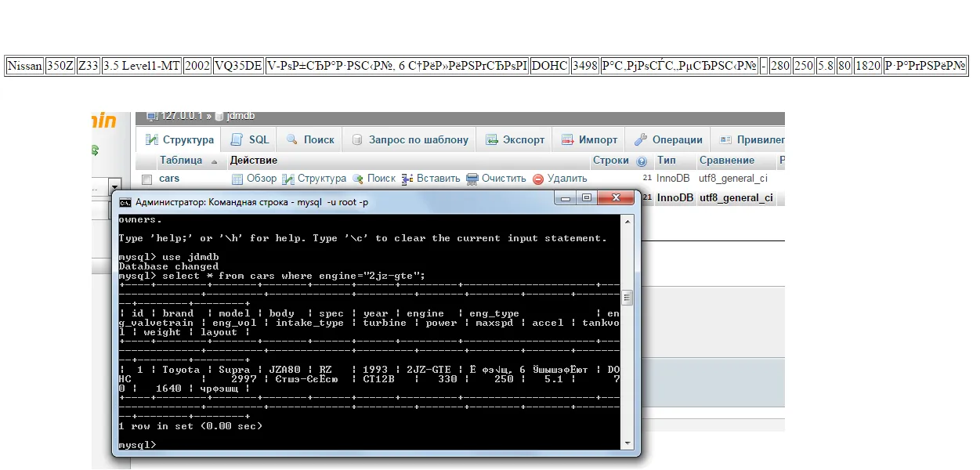
Task: Open the Экспорт tab
Action: click(515, 140)
